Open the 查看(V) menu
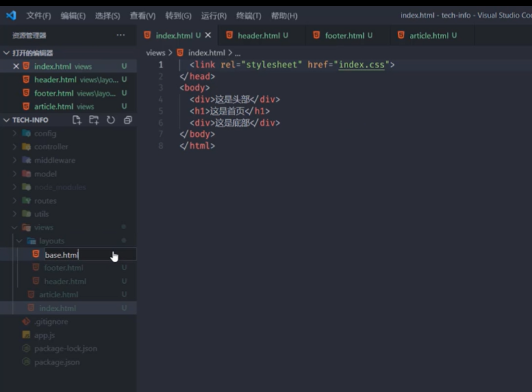The height and width of the screenshot is (392, 532). point(142,16)
